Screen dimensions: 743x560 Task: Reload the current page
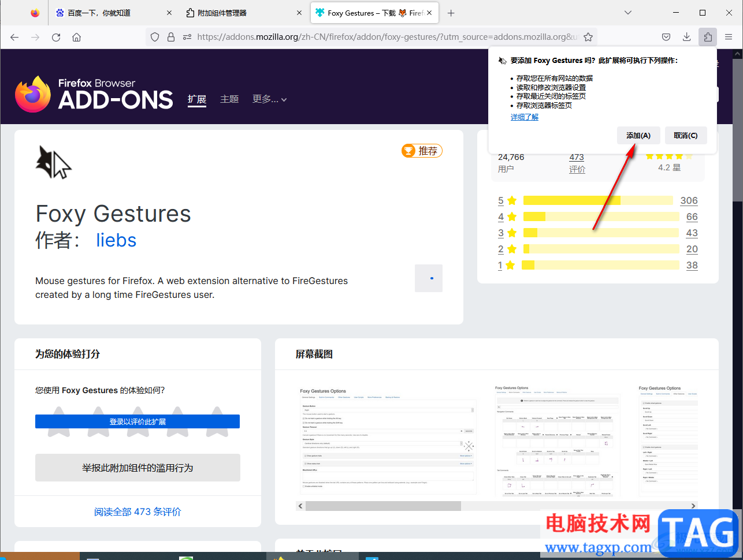coord(56,37)
